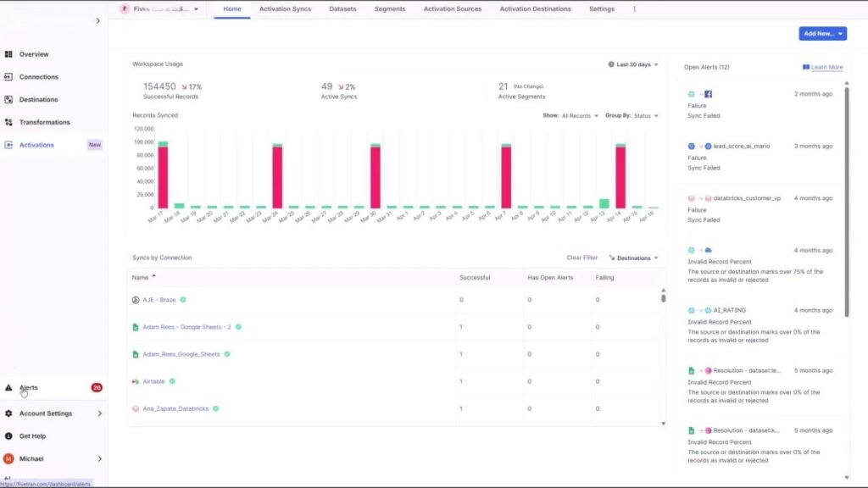Screen dimensions: 868x488
Task: Click the Successful column header
Action: point(475,277)
